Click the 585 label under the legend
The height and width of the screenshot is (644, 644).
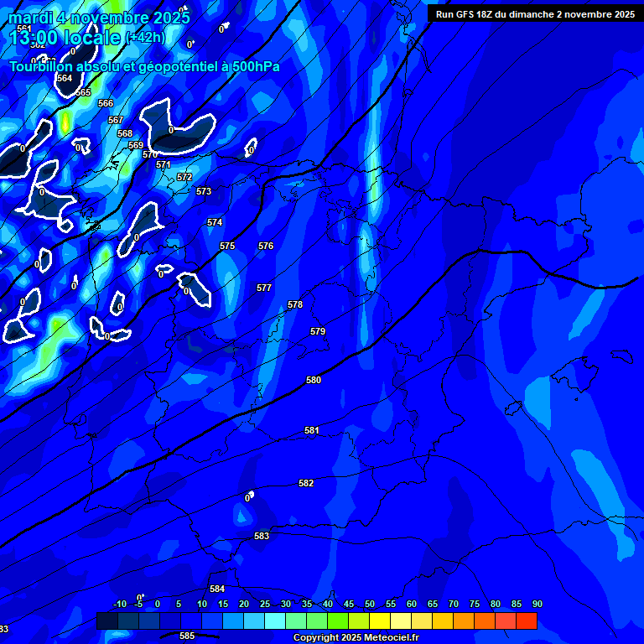187,636
